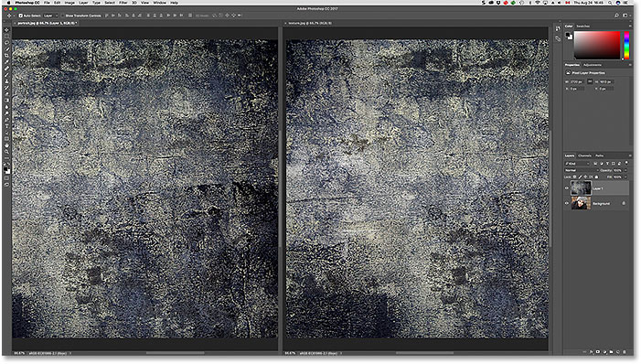Select the Crop tool
This screenshot has width=641, height=364.
6,55
